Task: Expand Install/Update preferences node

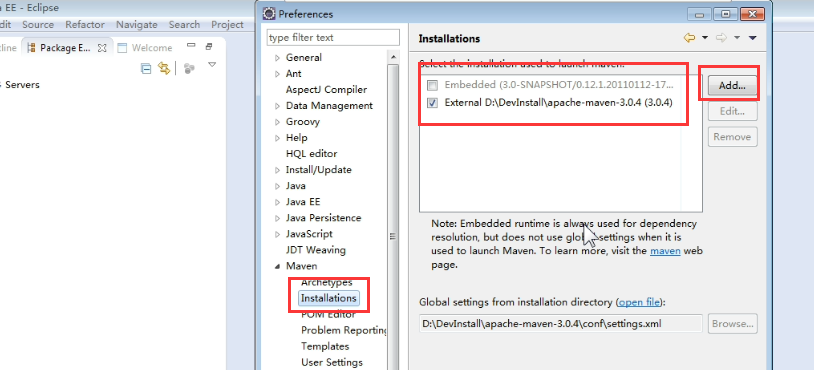Action: (277, 170)
